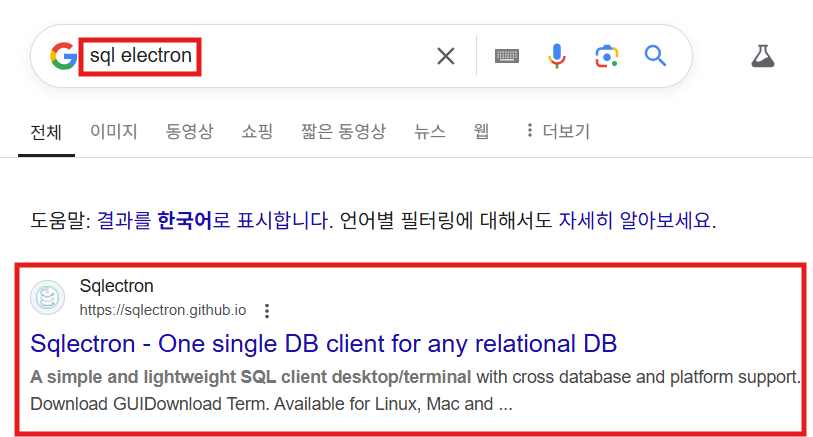Click the 'sql electron' search input field
Image resolution: width=813 pixels, height=437 pixels.
[259, 56]
